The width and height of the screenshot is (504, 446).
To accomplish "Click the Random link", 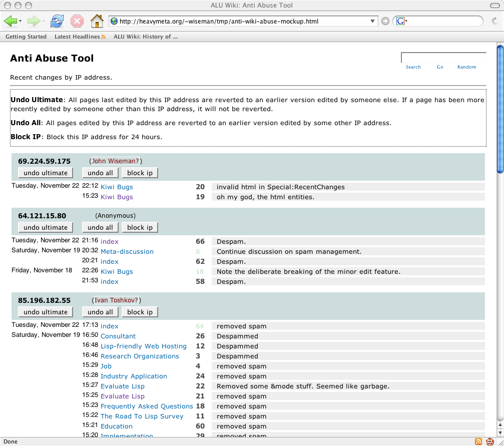I will (467, 67).
